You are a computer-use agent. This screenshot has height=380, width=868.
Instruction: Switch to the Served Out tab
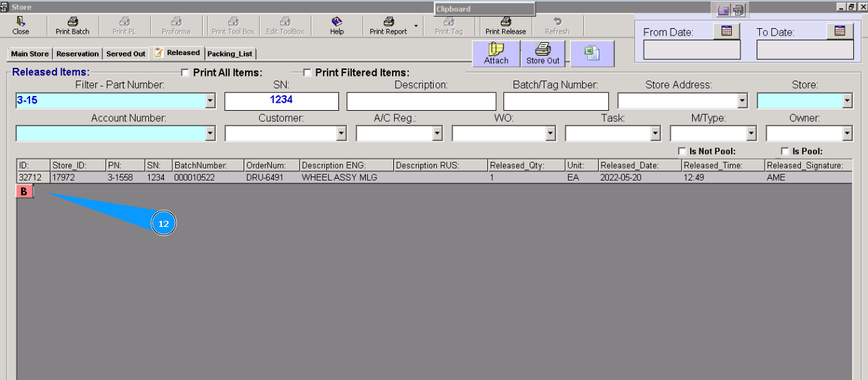click(x=126, y=54)
